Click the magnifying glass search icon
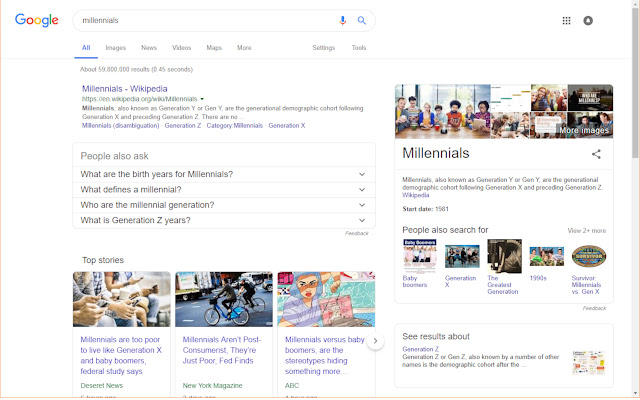 click(362, 20)
